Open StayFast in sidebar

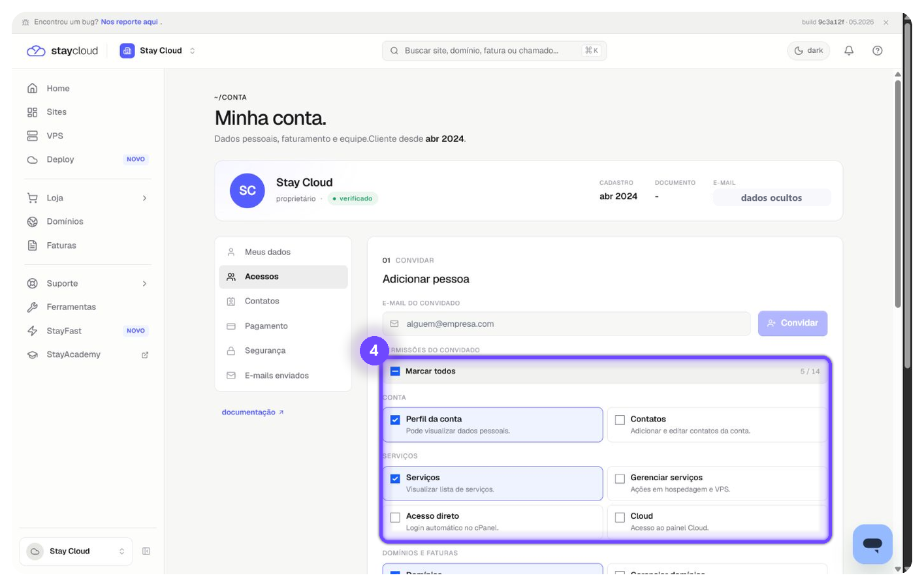coord(88,331)
